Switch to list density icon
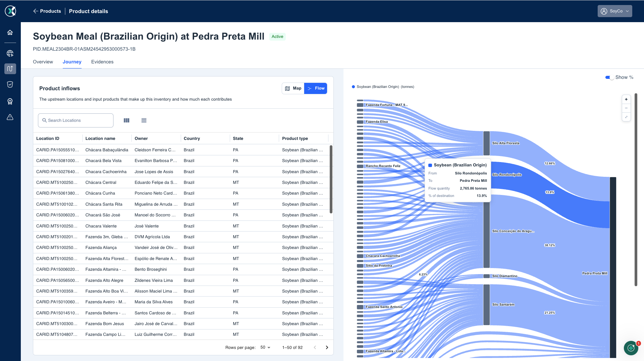 [x=144, y=120]
